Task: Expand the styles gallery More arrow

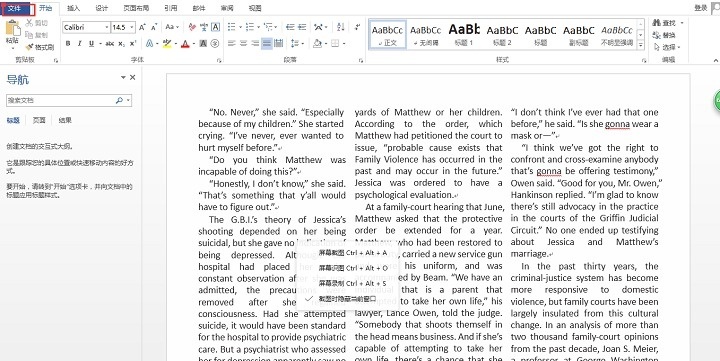Action: click(x=641, y=46)
